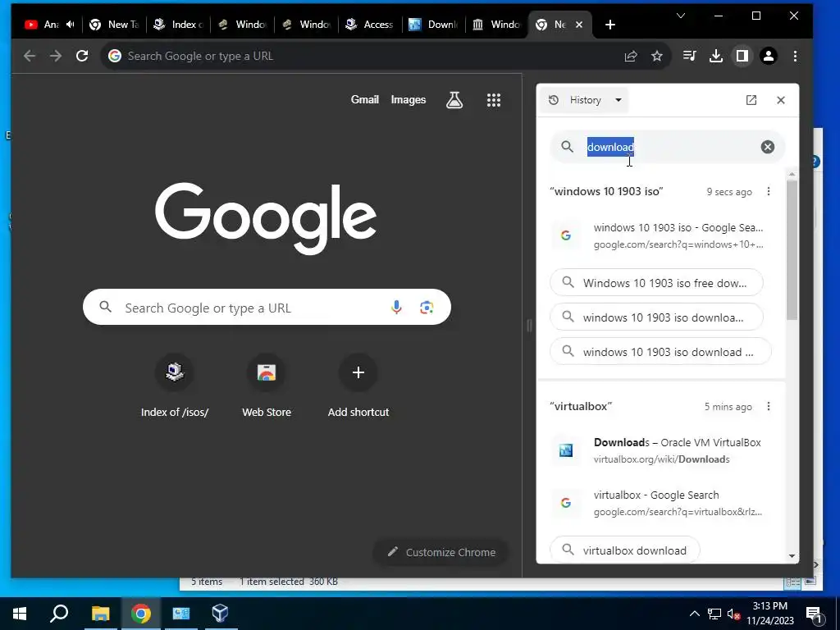Open the notification center icon

(815, 614)
